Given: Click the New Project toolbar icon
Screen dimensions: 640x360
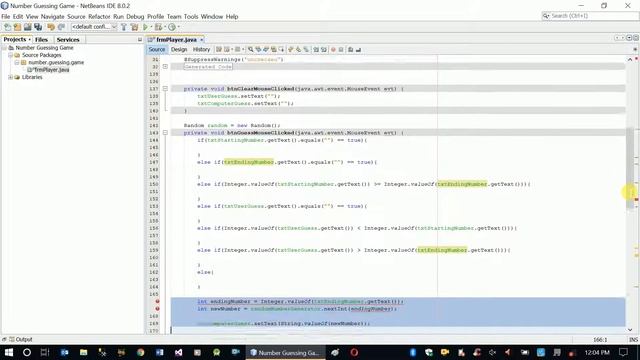Looking at the screenshot, I should coord(17,27).
